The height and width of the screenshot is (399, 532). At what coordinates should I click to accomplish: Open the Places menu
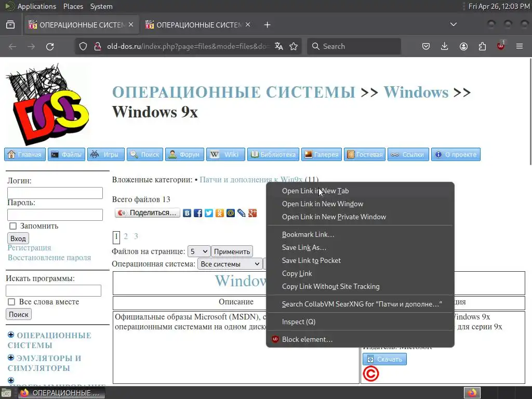[x=73, y=6]
